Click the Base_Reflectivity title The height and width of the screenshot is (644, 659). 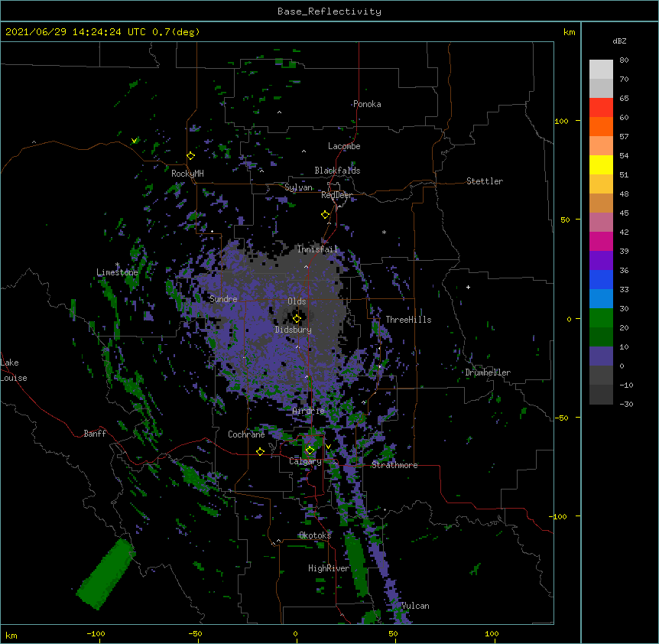pyautogui.click(x=329, y=11)
